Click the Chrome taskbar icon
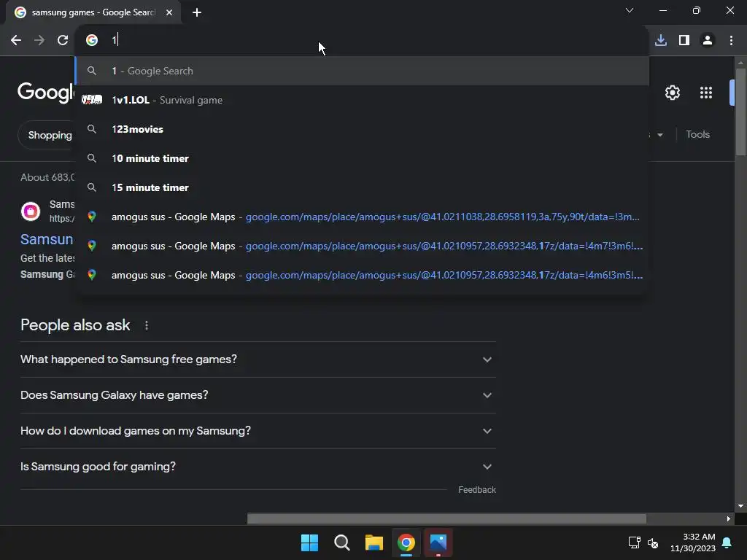The height and width of the screenshot is (560, 747). pyautogui.click(x=406, y=542)
